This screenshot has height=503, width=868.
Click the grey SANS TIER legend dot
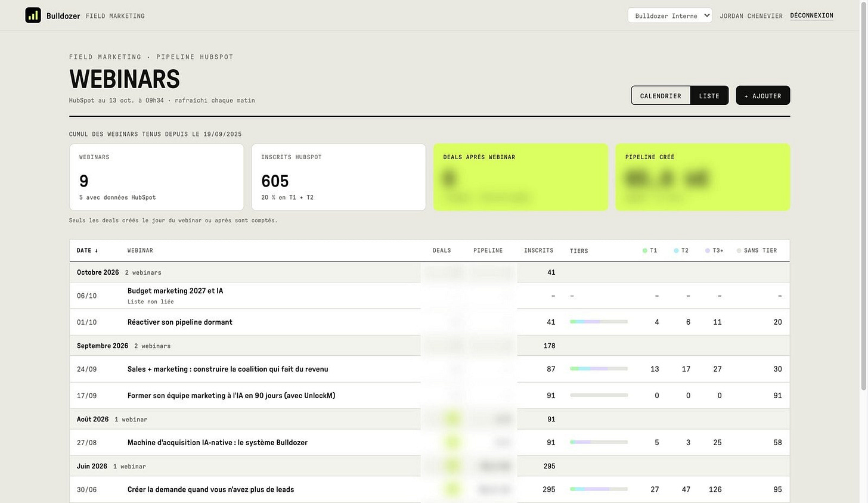[x=739, y=250]
